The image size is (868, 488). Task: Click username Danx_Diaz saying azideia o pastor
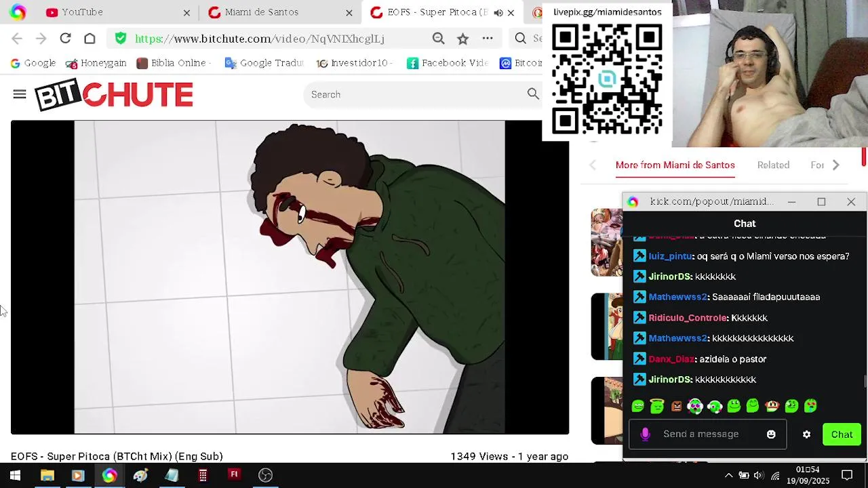pos(671,359)
